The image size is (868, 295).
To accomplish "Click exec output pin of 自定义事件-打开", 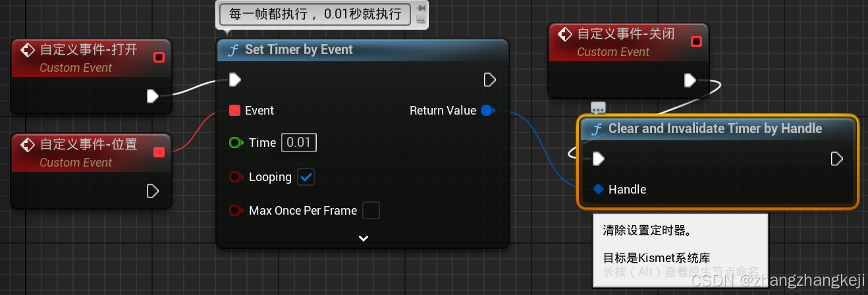I will coord(152,96).
